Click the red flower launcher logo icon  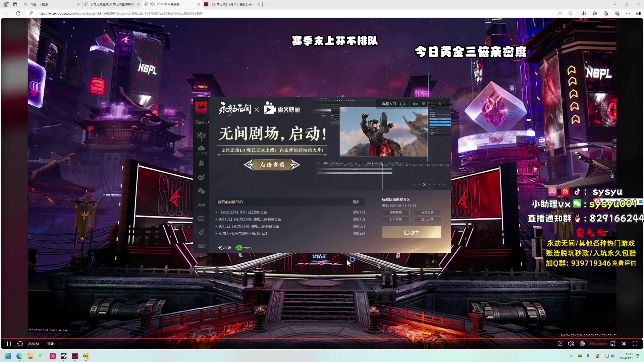tap(201, 108)
